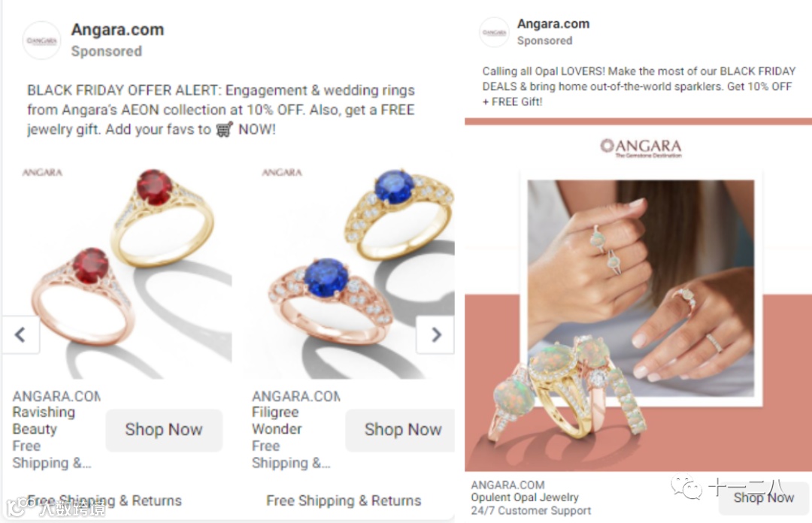Viewport: 812px width, 523px height.
Task: Click the Opulent Opal Jewelry headline
Action: (525, 497)
